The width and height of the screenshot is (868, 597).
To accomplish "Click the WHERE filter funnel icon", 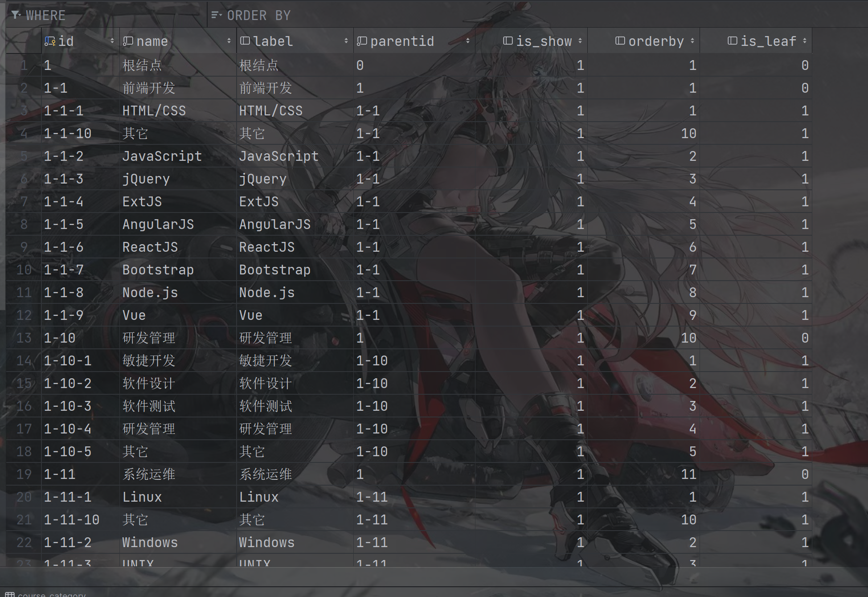I will click(x=16, y=15).
